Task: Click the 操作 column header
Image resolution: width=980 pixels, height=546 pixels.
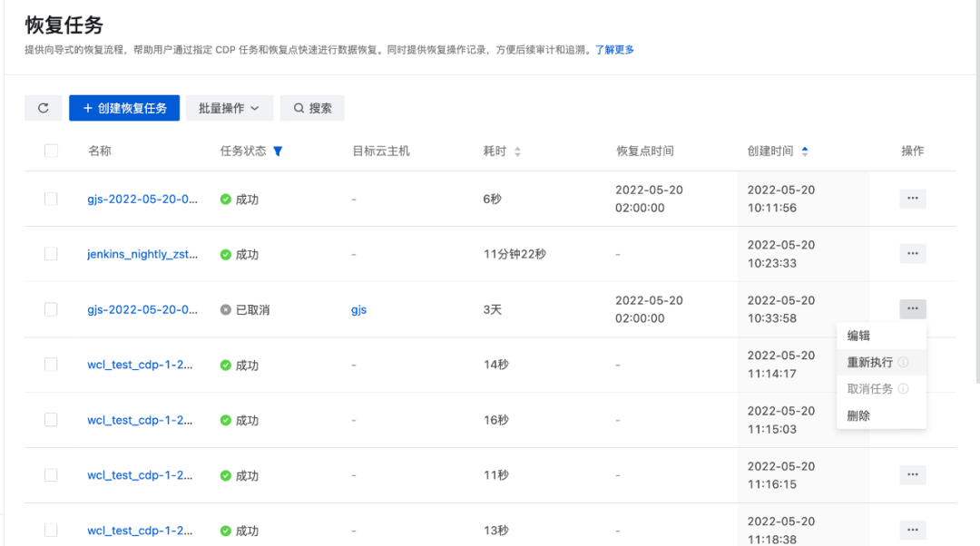Action: pos(913,151)
